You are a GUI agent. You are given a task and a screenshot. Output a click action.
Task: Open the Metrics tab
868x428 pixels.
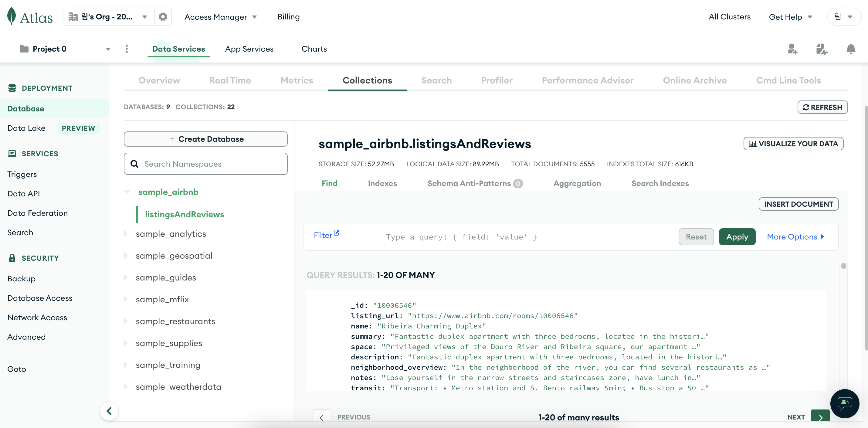click(297, 80)
